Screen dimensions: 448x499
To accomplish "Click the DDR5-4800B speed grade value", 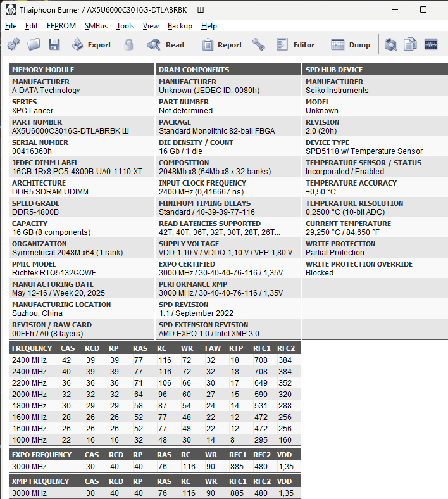I will point(35,212).
